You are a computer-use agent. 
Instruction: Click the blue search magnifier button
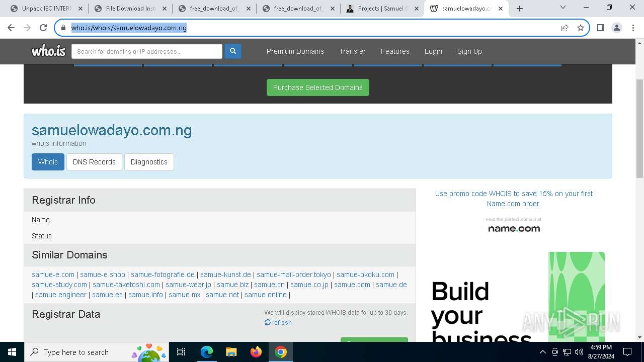coord(232,51)
